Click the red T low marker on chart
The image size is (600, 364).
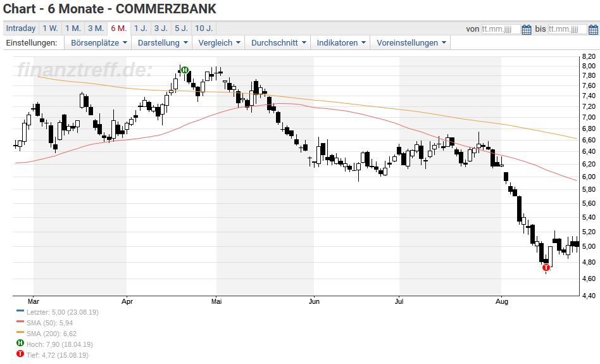pyautogui.click(x=546, y=268)
